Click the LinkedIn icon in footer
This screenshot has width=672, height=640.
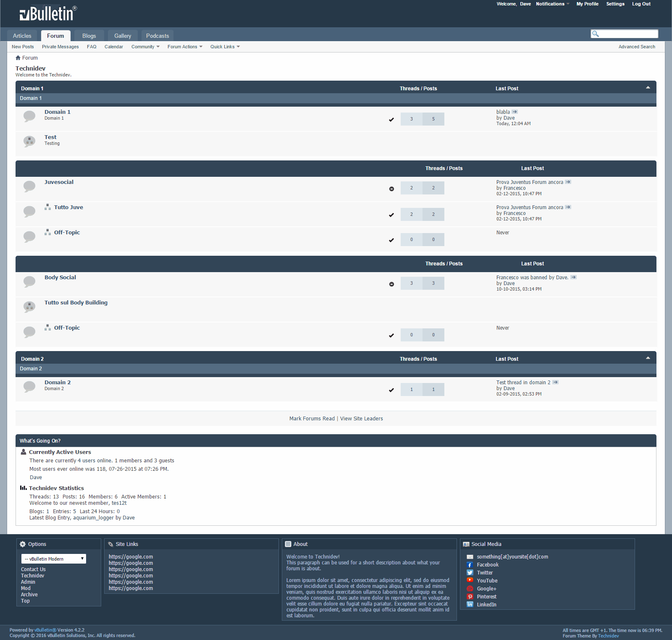(470, 604)
